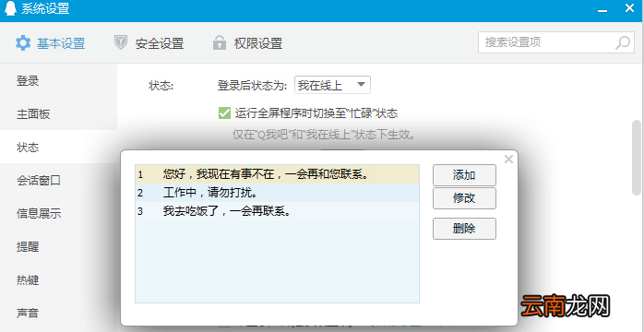This screenshot has width=644, height=332.
Task: Click the lock icon beside 权限设置
Action: coord(220,42)
